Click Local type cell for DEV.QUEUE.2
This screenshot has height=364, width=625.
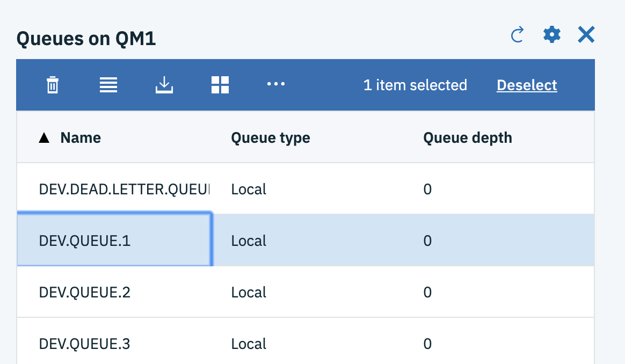pos(249,293)
